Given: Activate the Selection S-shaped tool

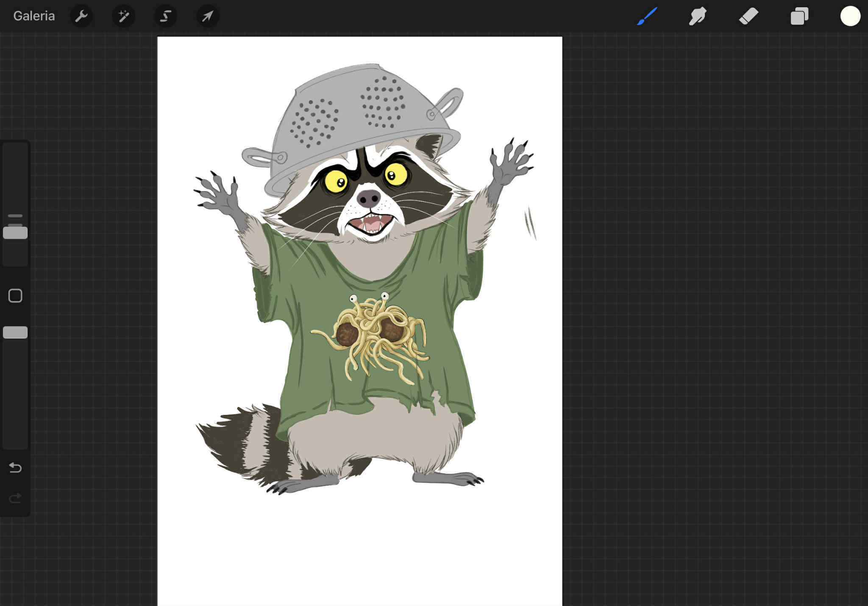Looking at the screenshot, I should (x=165, y=16).
